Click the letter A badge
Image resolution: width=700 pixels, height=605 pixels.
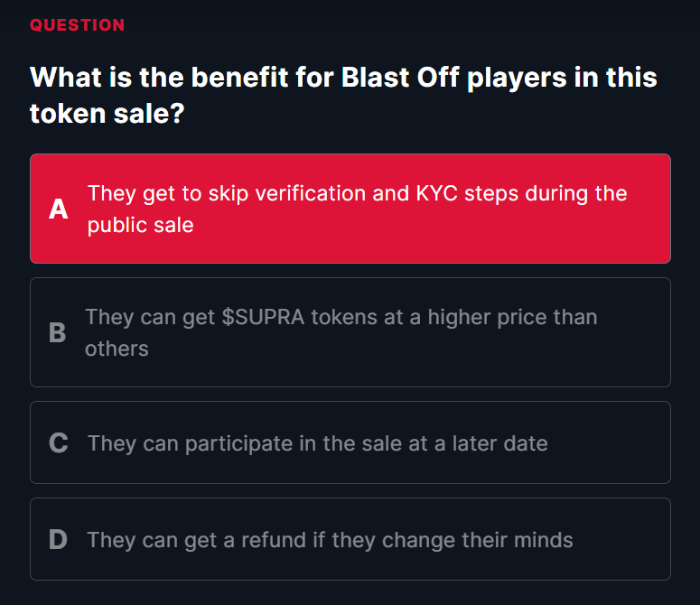click(59, 209)
